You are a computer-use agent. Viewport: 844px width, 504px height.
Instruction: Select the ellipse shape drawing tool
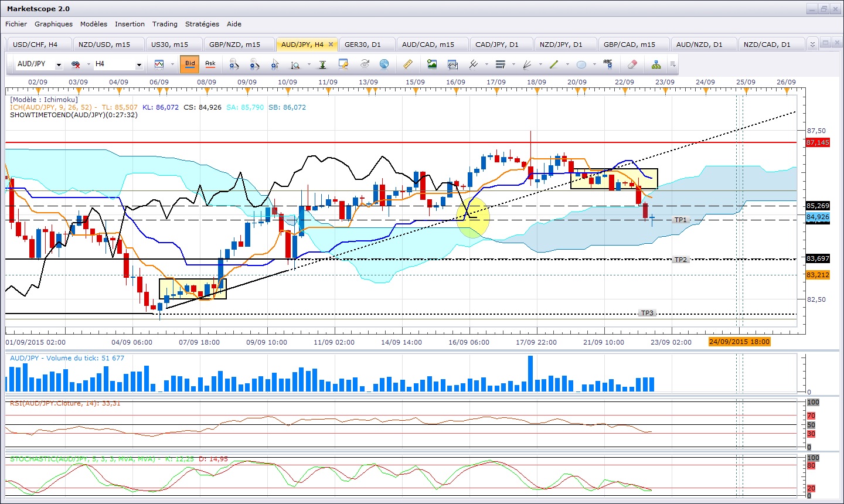coord(581,64)
